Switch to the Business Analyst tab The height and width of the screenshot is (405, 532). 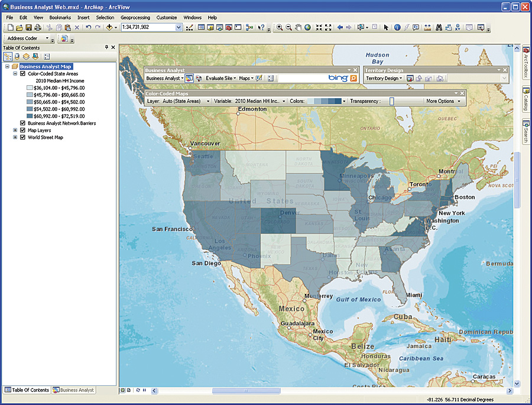click(73, 390)
